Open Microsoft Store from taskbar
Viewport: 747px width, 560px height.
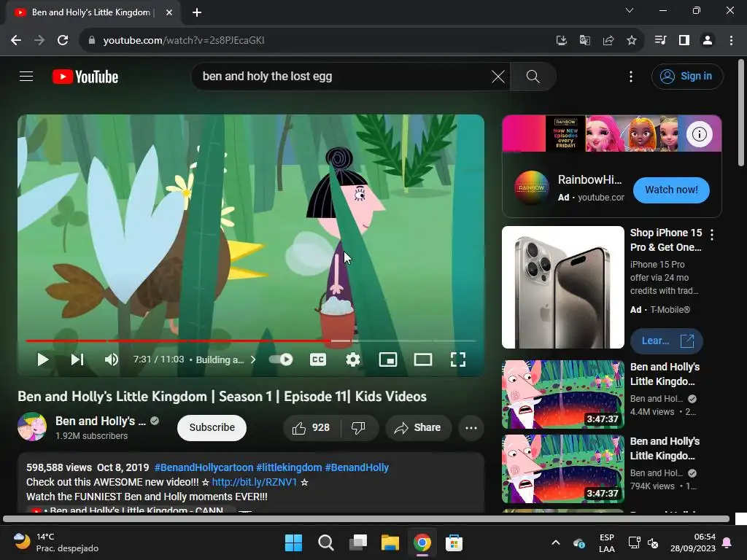(454, 542)
